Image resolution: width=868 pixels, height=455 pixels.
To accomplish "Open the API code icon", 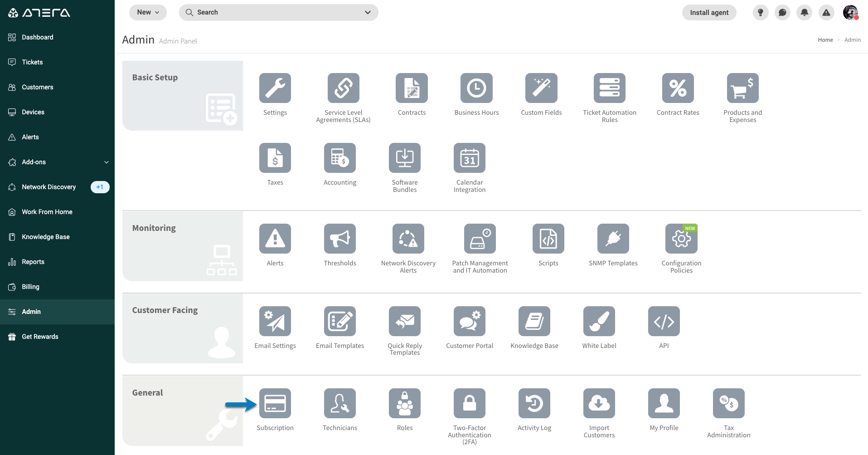I will coord(664,321).
